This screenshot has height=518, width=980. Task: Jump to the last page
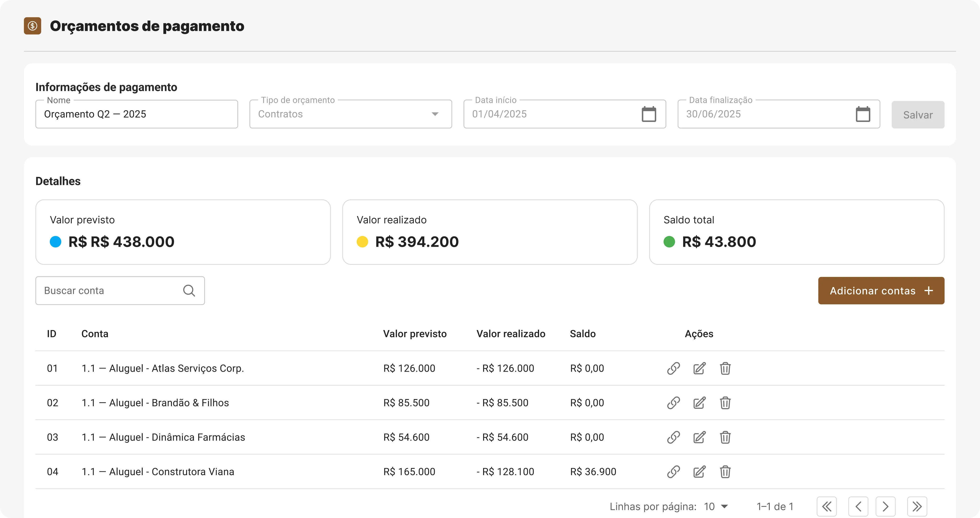917,506
